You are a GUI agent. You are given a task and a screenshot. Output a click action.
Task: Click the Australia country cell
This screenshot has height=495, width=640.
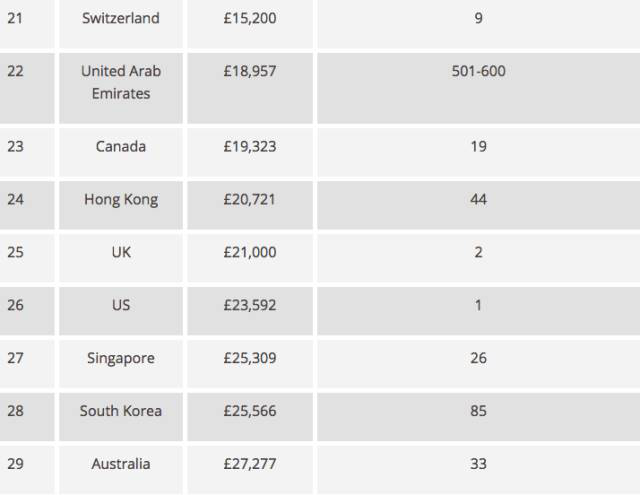click(121, 464)
